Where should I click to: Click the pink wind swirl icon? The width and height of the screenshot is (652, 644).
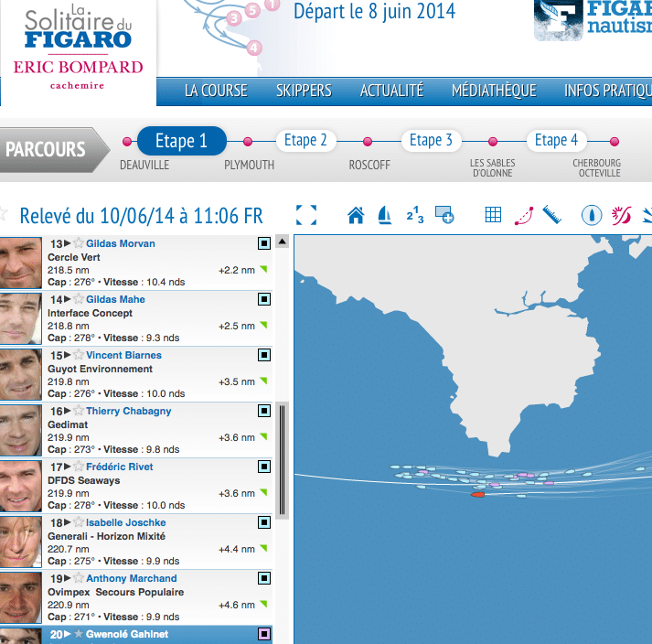pos(621,216)
